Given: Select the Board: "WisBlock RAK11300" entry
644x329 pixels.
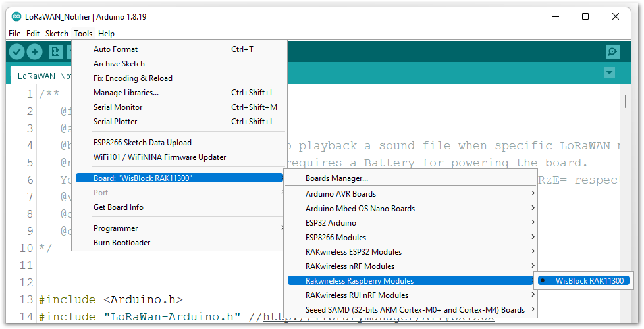Looking at the screenshot, I should tap(179, 178).
